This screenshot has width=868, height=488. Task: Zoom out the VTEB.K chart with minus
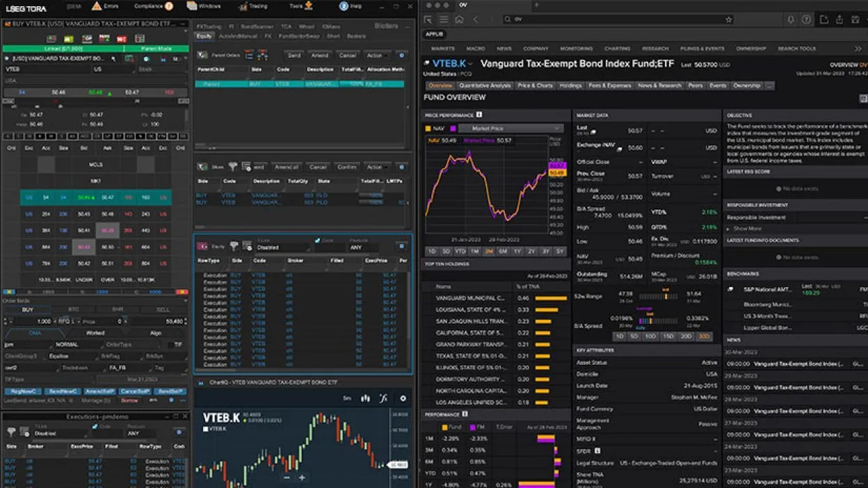tap(287, 478)
